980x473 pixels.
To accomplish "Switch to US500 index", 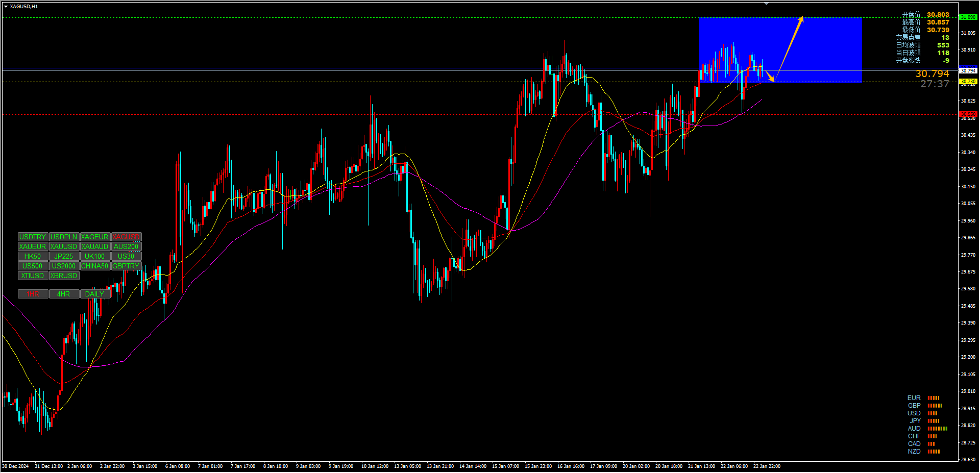I will pyautogui.click(x=33, y=266).
